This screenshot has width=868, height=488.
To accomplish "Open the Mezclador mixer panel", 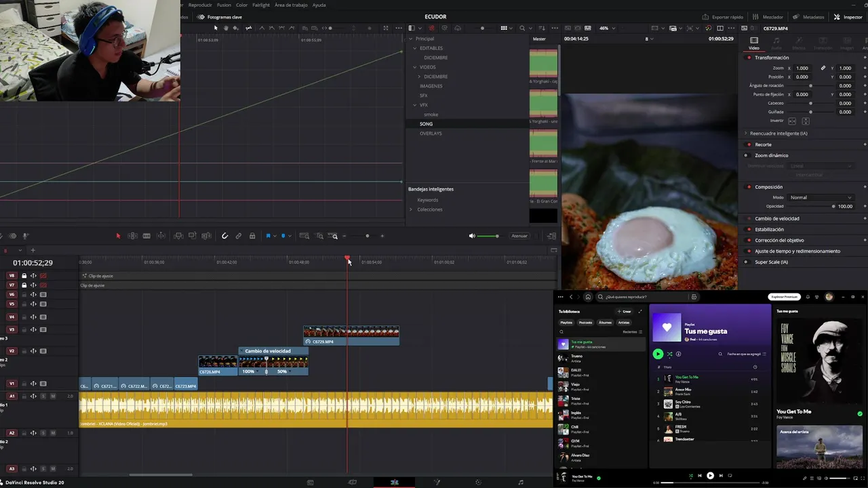I will click(x=768, y=17).
